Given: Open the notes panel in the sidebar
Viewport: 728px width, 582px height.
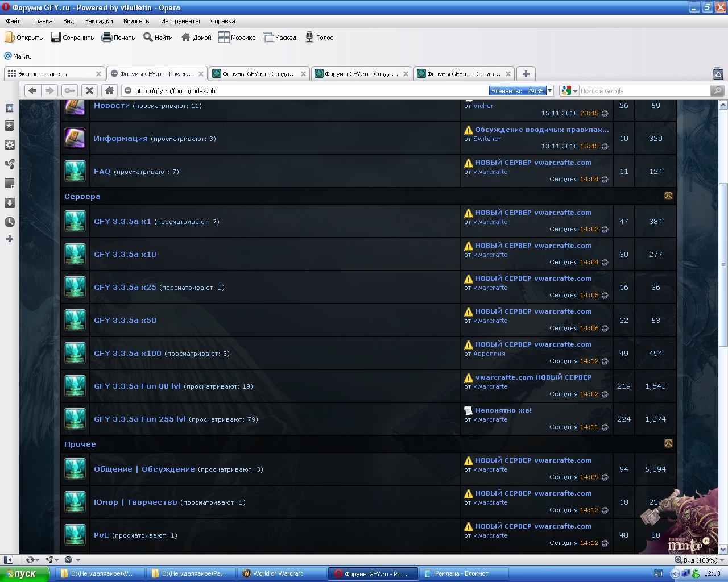Looking at the screenshot, I should tap(10, 184).
